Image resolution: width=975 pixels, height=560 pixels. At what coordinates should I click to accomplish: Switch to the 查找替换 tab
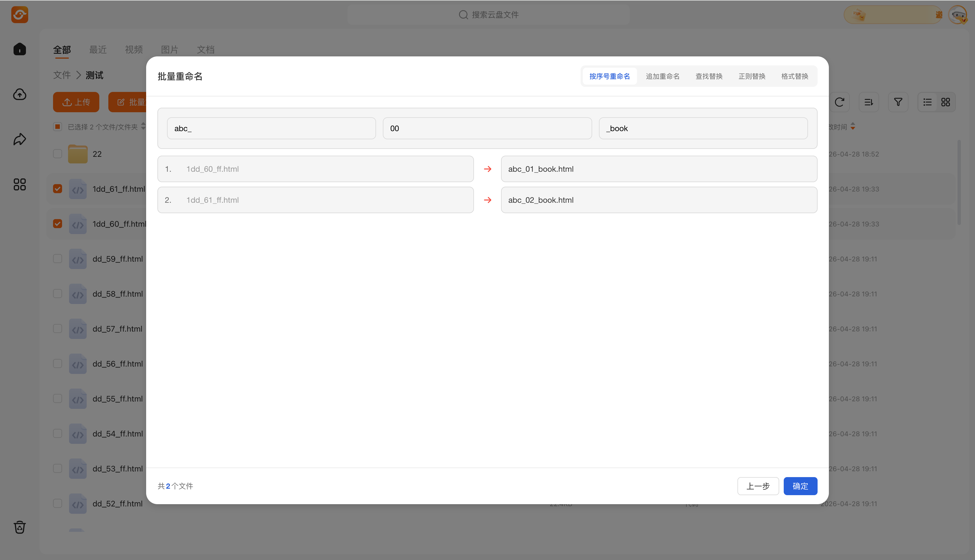click(x=709, y=76)
